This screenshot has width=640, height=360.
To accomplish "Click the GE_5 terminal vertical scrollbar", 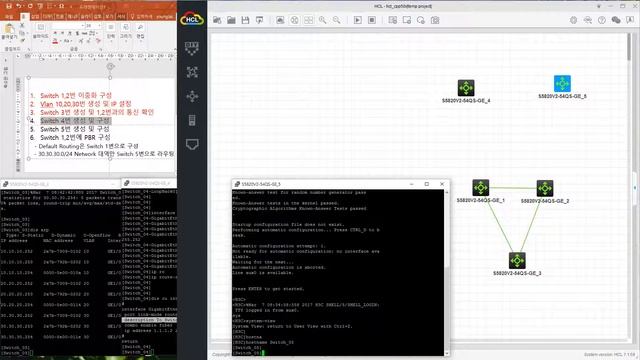I will (x=447, y=272).
